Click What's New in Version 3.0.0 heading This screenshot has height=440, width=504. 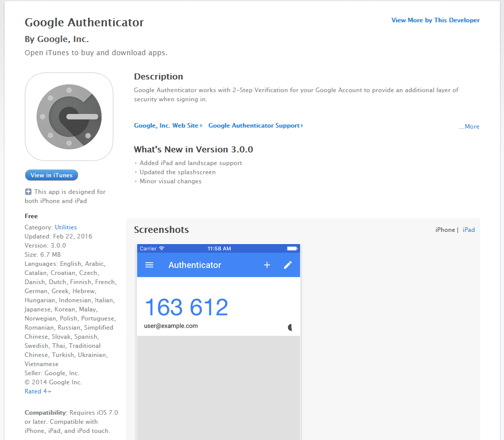193,149
